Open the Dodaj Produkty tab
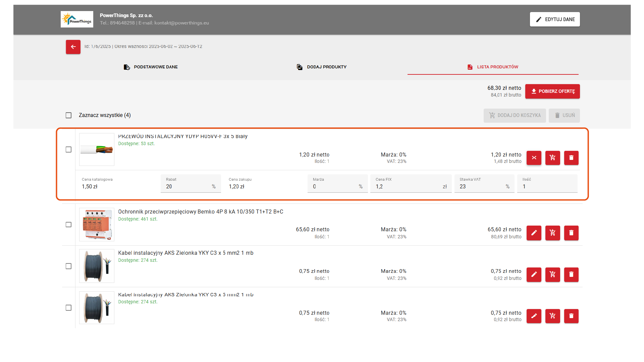 click(322, 67)
